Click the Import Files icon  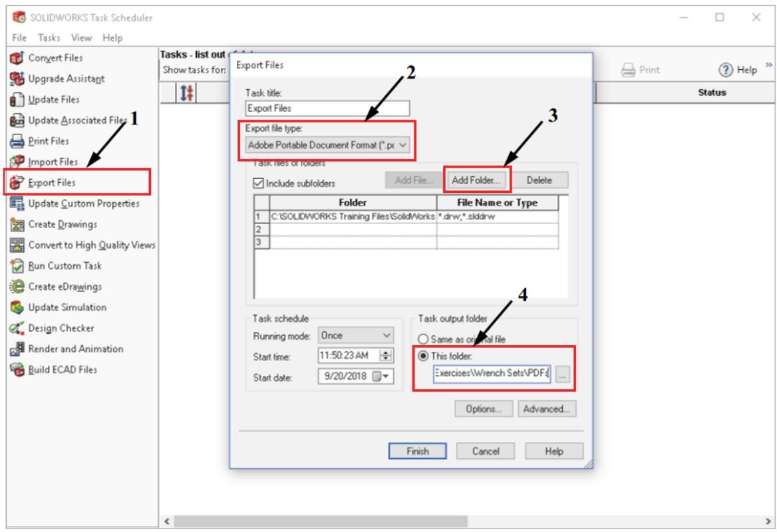coord(17,162)
